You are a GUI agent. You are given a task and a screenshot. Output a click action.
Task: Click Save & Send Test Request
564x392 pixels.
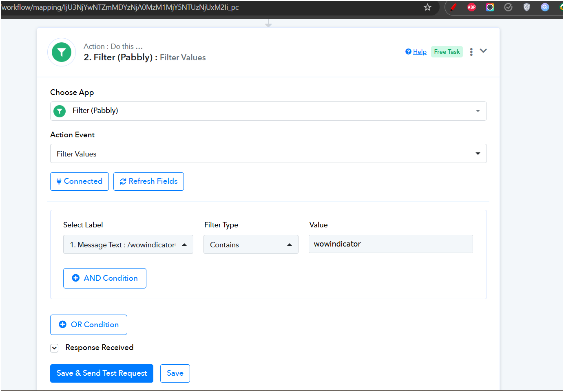pyautogui.click(x=102, y=373)
